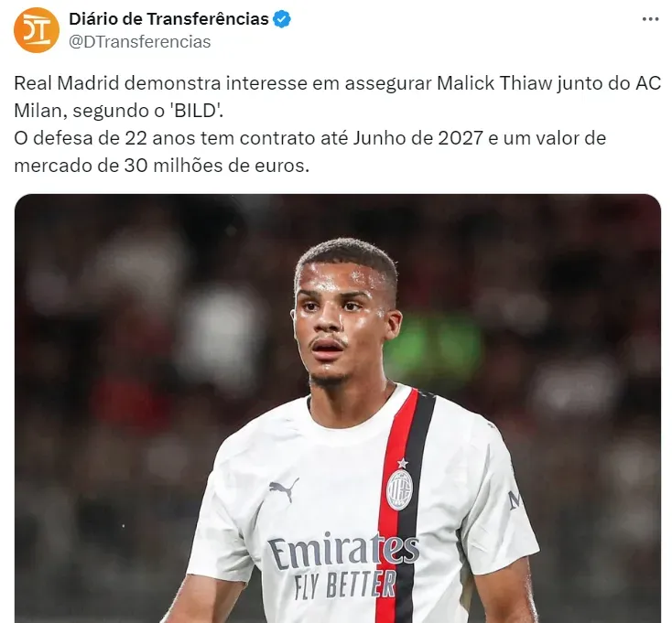Viewport: 672px width, 623px height.
Task: Click the Puma logo on the jersey
Action: click(284, 489)
